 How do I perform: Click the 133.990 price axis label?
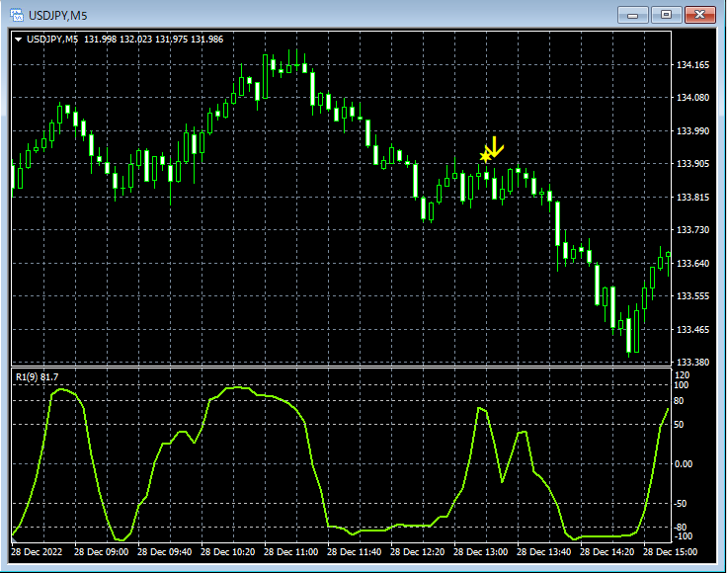pyautogui.click(x=692, y=131)
